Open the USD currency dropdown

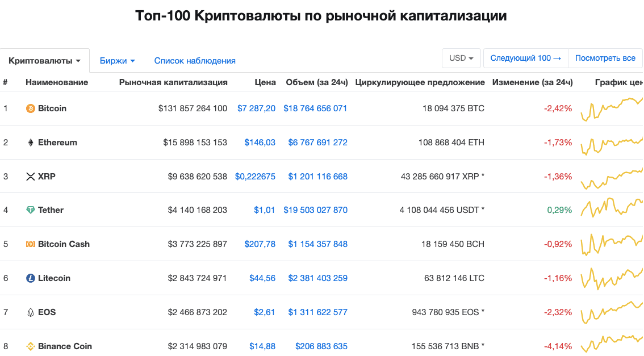(x=461, y=58)
